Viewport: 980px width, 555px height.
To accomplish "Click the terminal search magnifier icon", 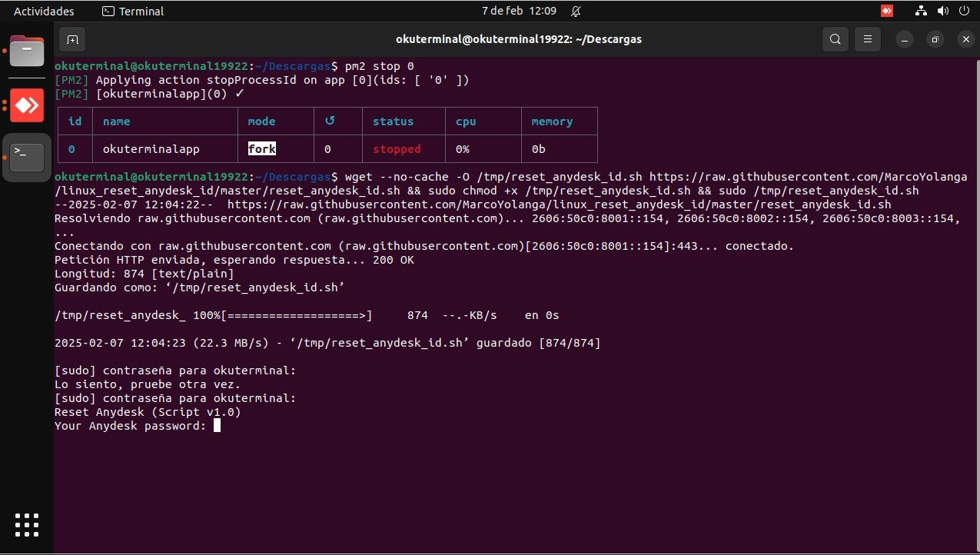I will pyautogui.click(x=835, y=39).
